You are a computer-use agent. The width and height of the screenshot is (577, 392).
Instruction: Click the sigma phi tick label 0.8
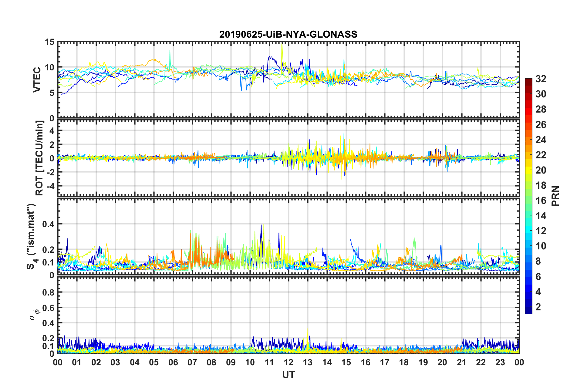48,292
